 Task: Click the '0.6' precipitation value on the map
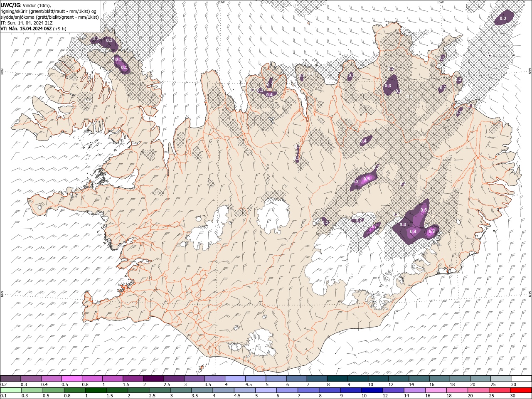(367, 179)
